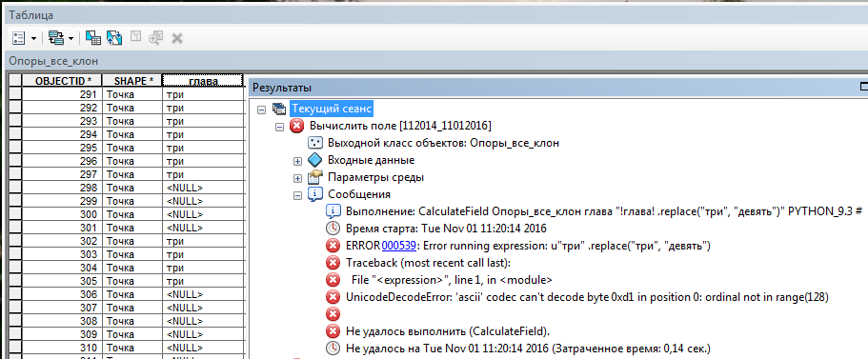The image size is (868, 359).
Task: Click the clock icon beside Время старта
Action: (333, 229)
